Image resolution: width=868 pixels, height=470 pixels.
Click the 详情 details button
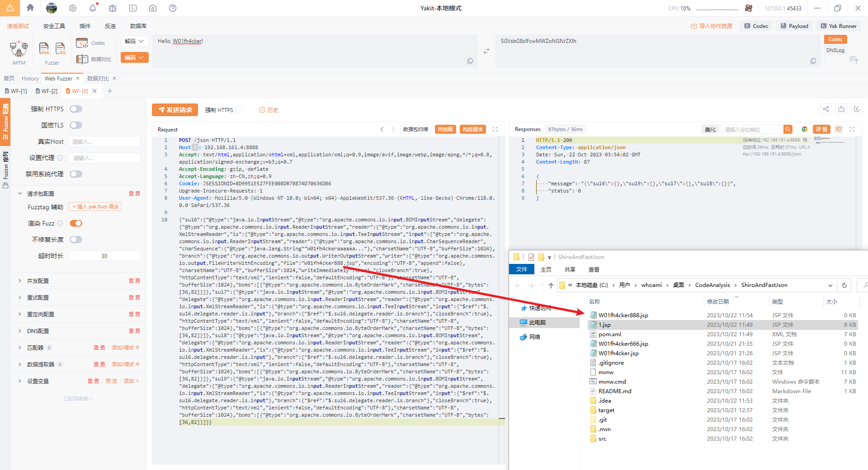click(821, 129)
